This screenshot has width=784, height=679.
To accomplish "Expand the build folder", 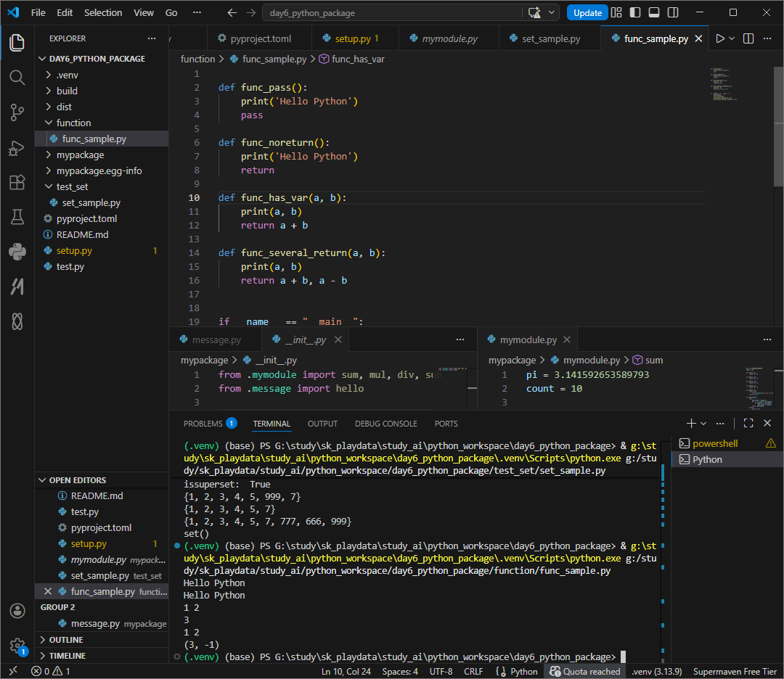I will [x=102, y=91].
